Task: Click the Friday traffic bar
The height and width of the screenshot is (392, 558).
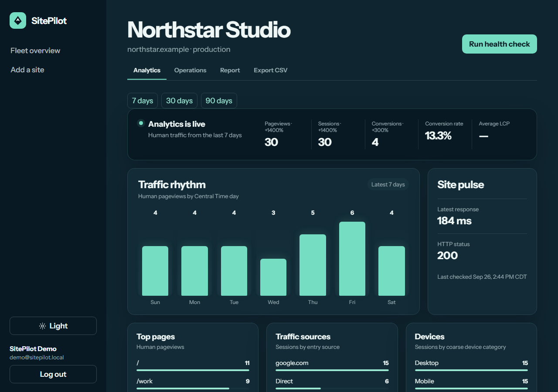Action: coord(352,259)
